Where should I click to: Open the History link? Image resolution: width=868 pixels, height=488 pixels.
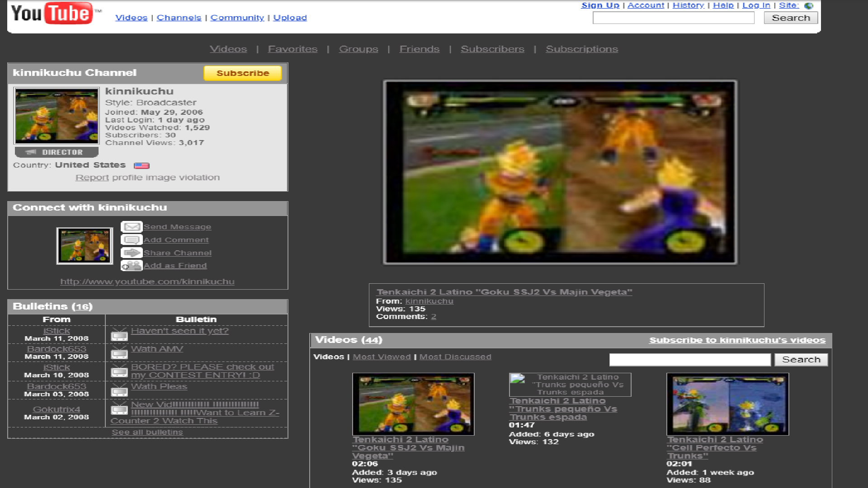click(x=689, y=5)
